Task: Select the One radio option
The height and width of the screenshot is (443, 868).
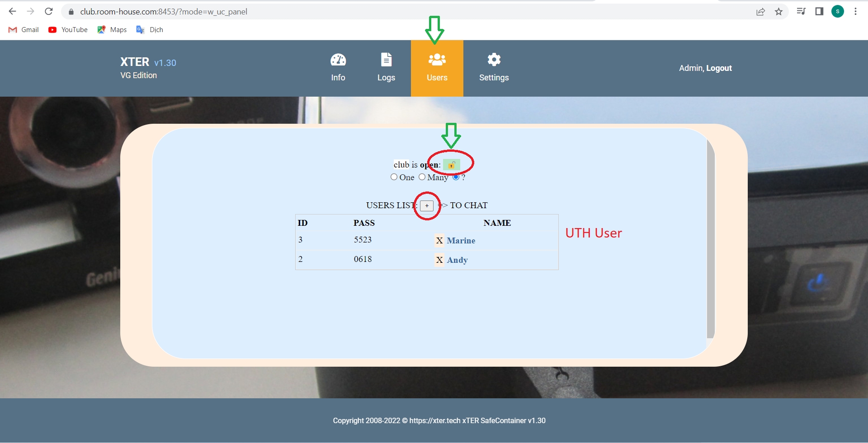Action: coord(394,177)
